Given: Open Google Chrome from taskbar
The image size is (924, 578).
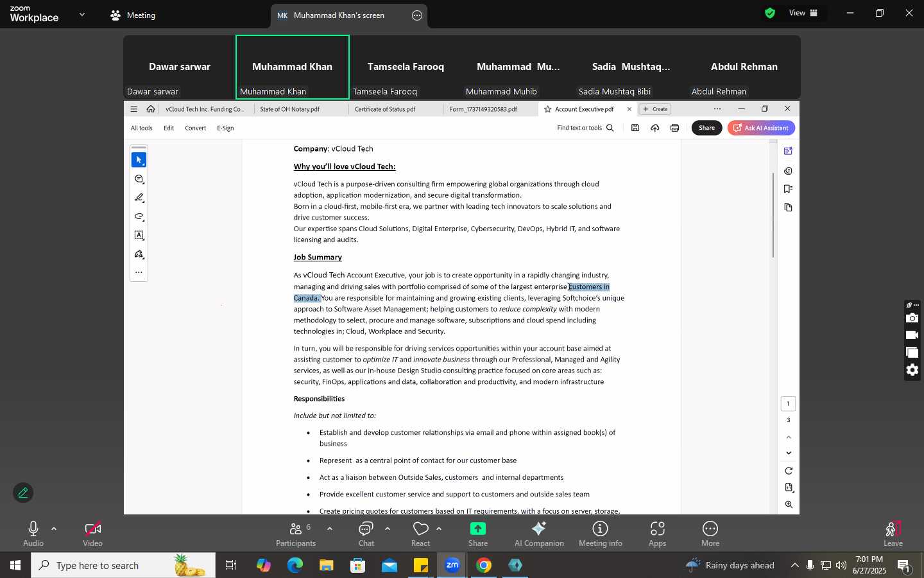Looking at the screenshot, I should pos(484,565).
